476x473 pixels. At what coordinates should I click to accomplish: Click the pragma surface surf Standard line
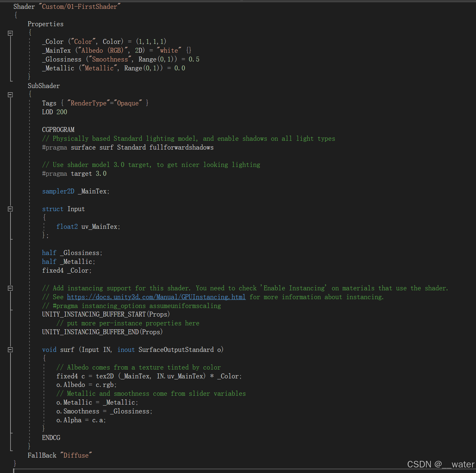(x=128, y=147)
